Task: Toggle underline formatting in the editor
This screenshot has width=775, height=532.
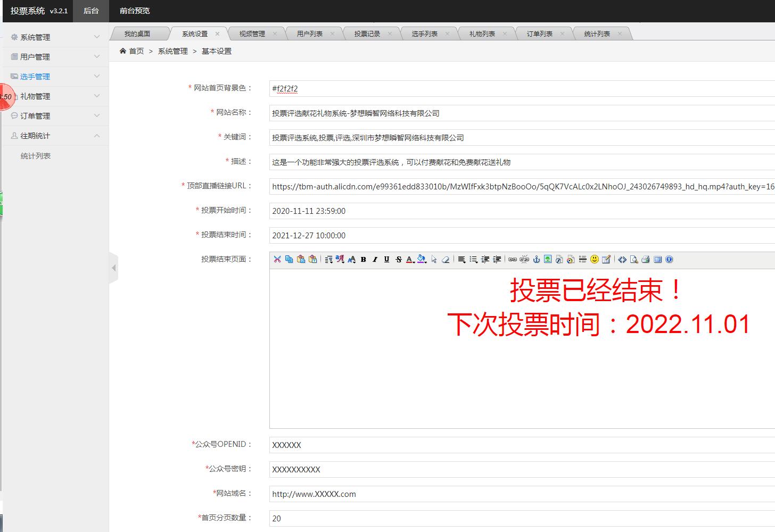Action: (x=386, y=259)
